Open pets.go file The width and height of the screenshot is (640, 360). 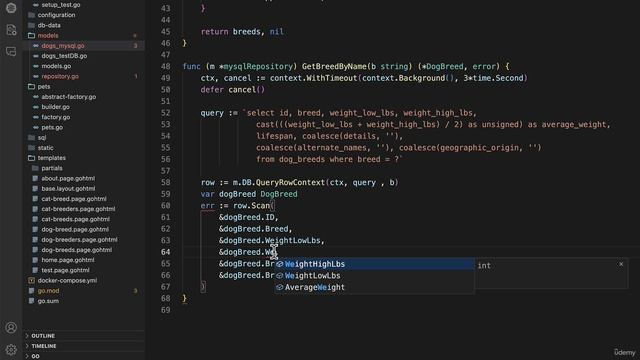pos(84,127)
